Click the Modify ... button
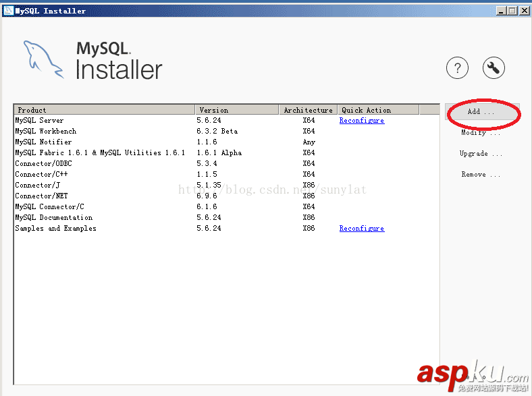 pyautogui.click(x=481, y=133)
